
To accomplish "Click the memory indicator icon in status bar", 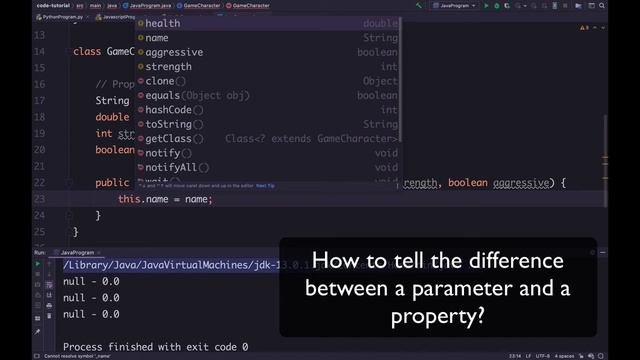I will click(x=601, y=356).
